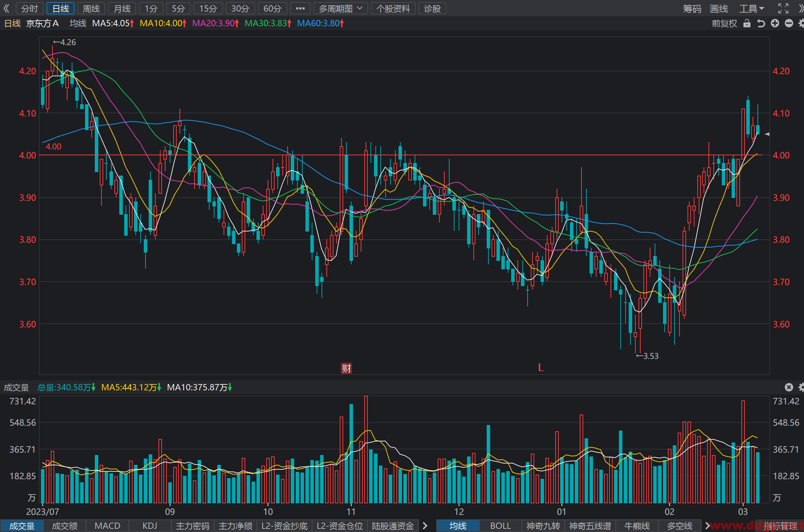Switch to MACD indicator tab

[107, 526]
